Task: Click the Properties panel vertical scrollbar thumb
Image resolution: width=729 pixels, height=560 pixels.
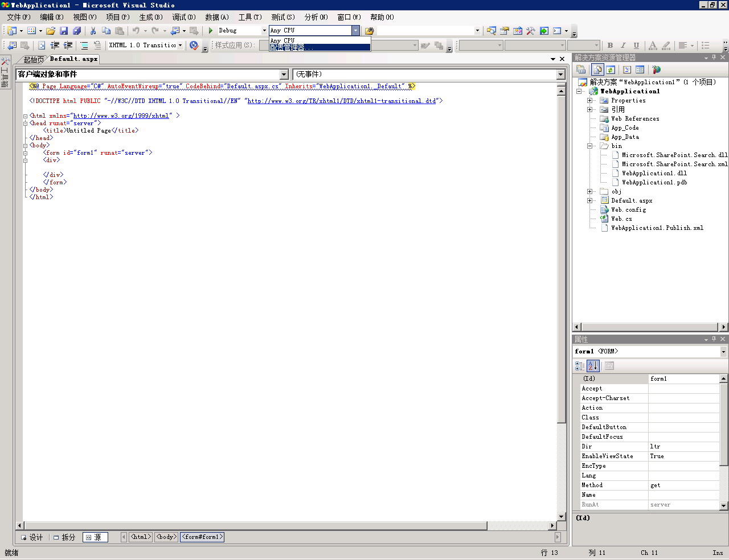Action: click(724, 424)
